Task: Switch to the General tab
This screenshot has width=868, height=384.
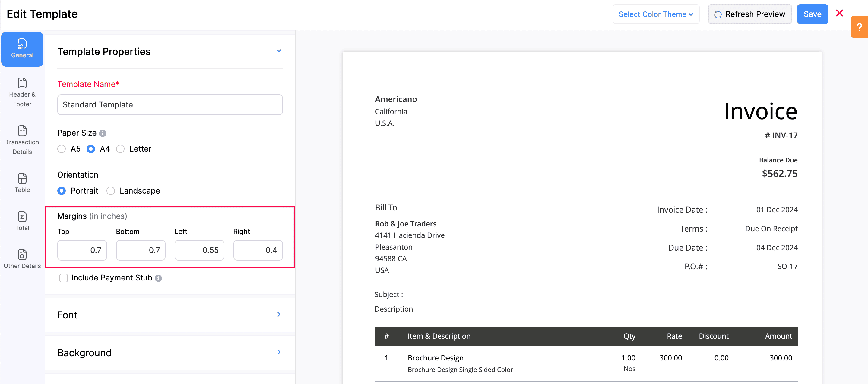Action: (22, 50)
